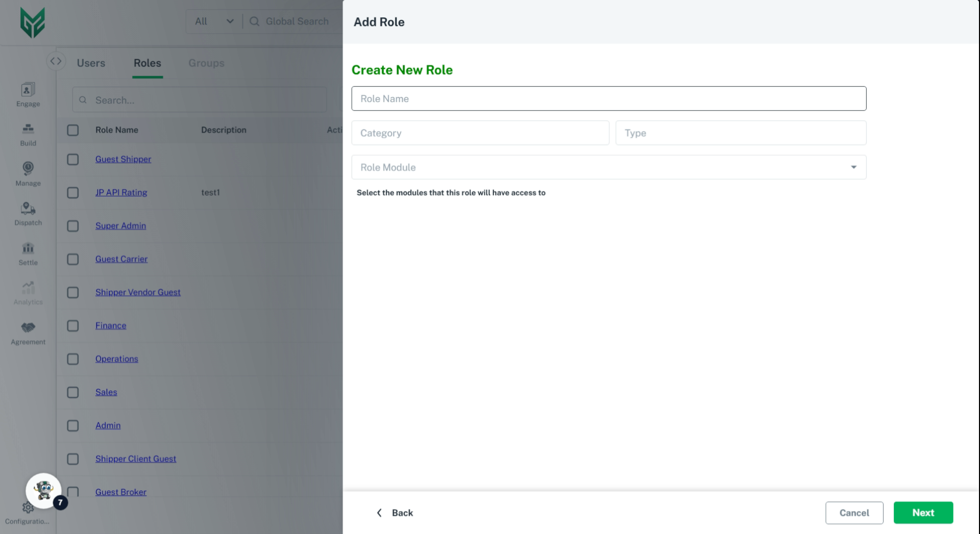The width and height of the screenshot is (980, 534).
Task: Select the Settle sidebar icon
Action: (x=28, y=248)
